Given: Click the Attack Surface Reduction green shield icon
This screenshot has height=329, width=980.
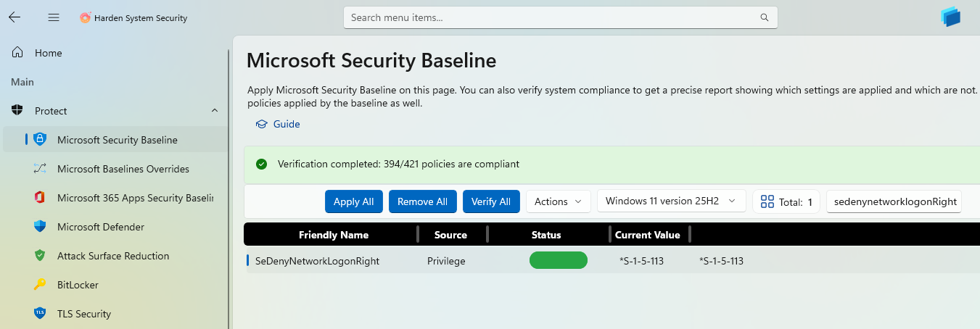Looking at the screenshot, I should (40, 256).
